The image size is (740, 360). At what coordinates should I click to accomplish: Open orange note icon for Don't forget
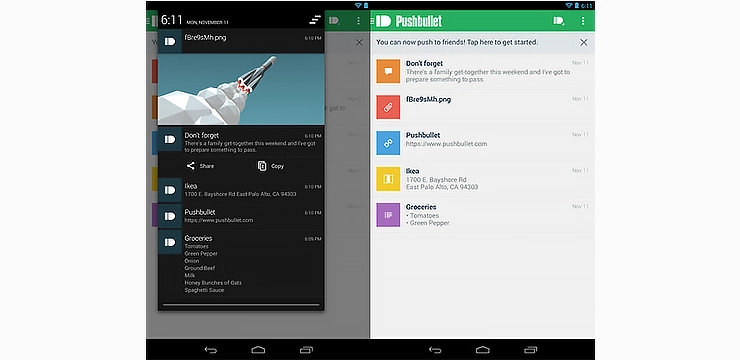point(388,71)
